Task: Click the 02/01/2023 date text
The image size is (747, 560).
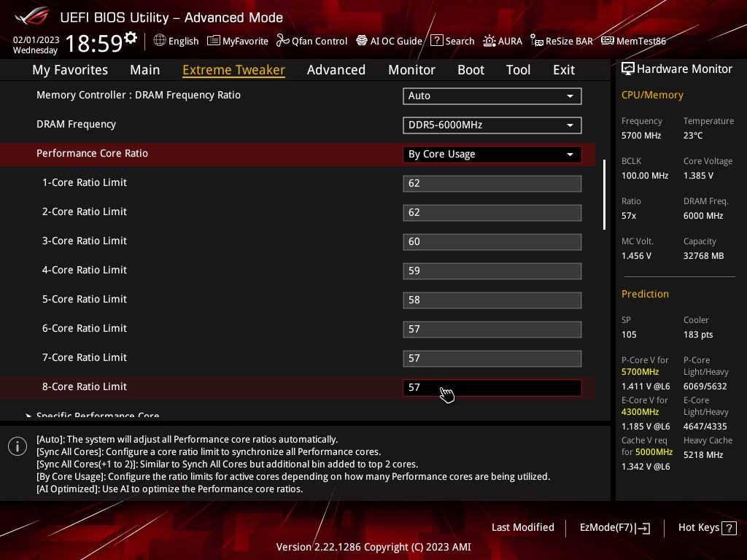Action: pos(36,39)
